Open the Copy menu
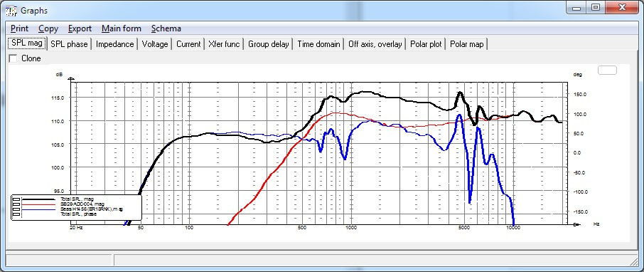 coord(48,28)
